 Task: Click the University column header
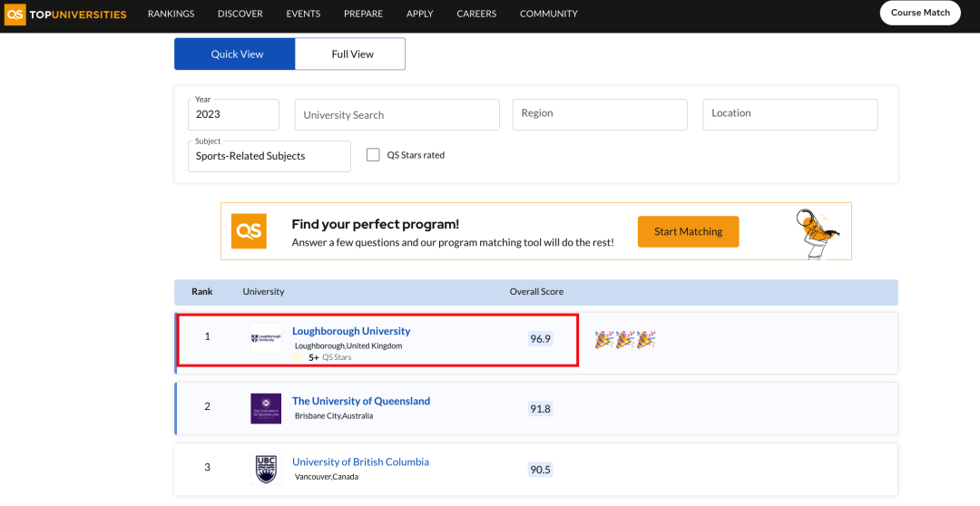tap(263, 292)
